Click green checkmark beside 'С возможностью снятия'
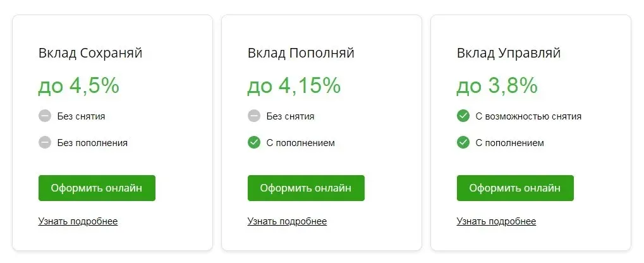Viewport: 644px width, 263px height. pyautogui.click(x=463, y=116)
